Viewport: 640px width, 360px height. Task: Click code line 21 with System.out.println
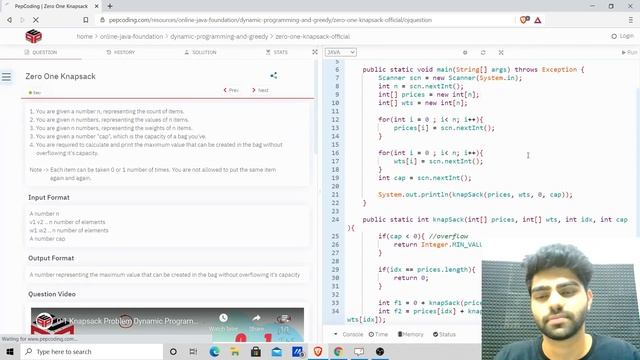(475, 195)
